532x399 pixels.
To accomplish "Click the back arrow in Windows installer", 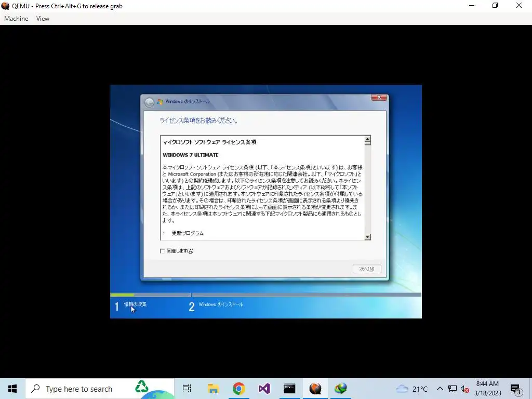I will tap(149, 102).
